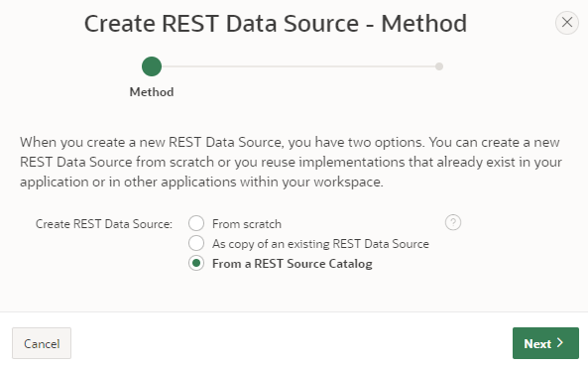This screenshot has width=588, height=367.
Task: Click the final wizard step dot
Action: (439, 66)
